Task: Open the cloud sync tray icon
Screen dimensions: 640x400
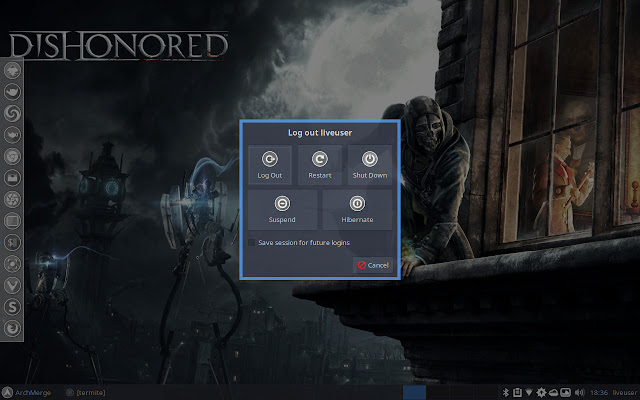Action: (553, 392)
